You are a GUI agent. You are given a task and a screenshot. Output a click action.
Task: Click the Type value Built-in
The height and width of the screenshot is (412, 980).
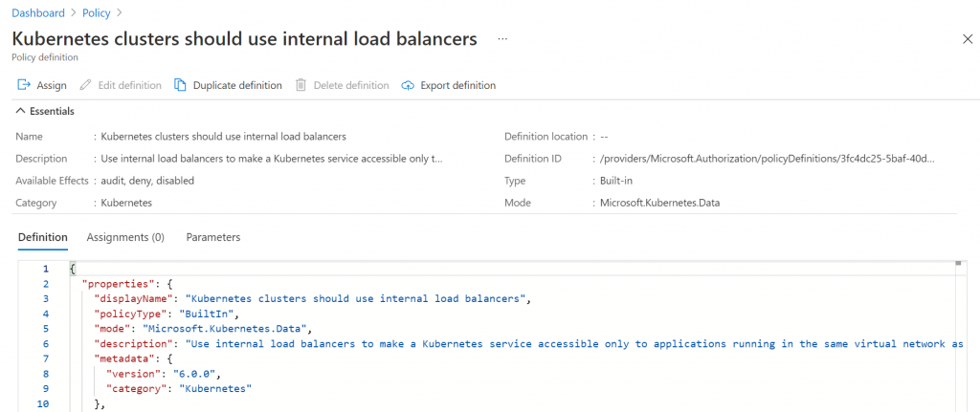[x=617, y=181]
